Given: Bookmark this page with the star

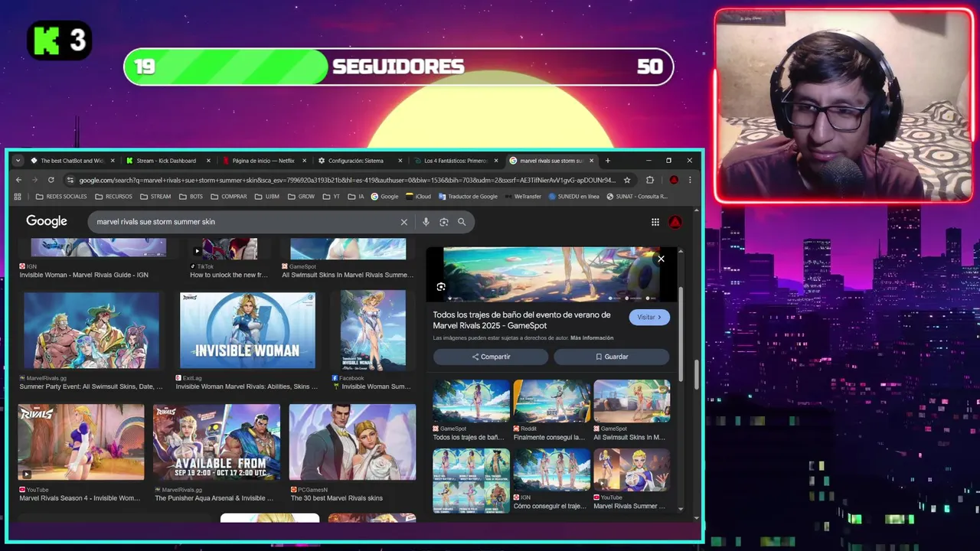Looking at the screenshot, I should pos(627,180).
